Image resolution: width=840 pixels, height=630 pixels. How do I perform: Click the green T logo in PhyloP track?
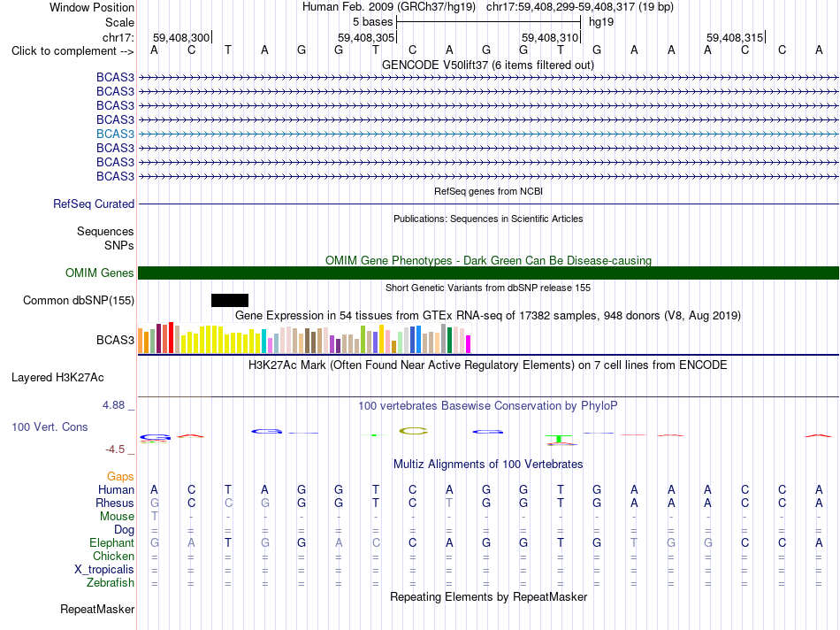pyautogui.click(x=561, y=440)
